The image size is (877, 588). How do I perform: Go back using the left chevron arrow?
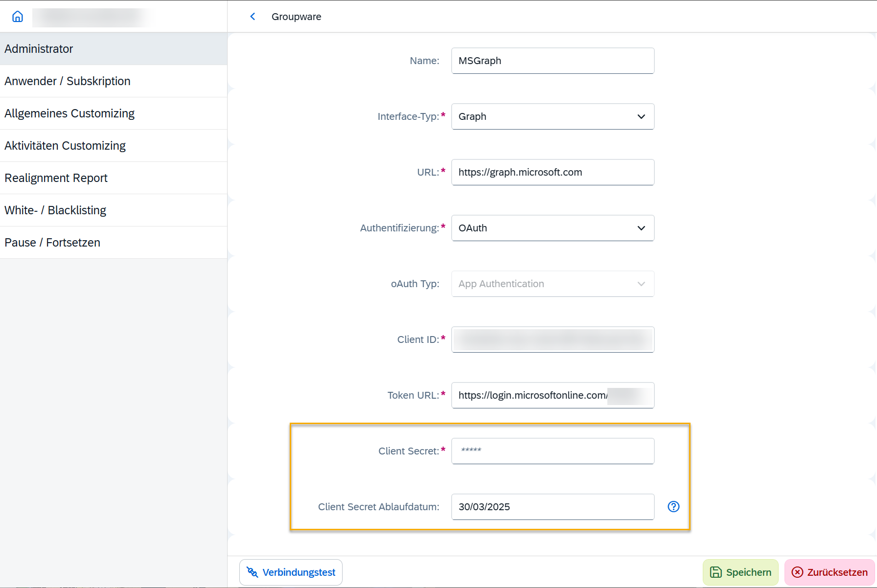[253, 17]
